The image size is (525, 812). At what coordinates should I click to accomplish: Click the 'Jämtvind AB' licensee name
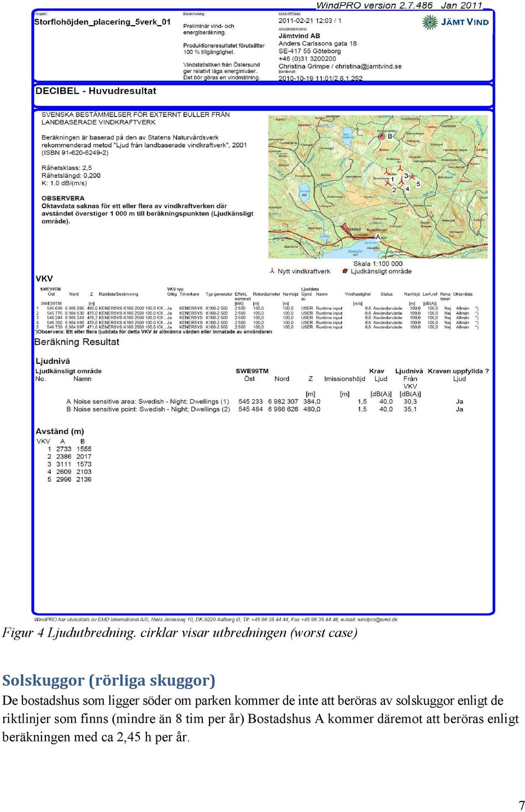pos(299,36)
